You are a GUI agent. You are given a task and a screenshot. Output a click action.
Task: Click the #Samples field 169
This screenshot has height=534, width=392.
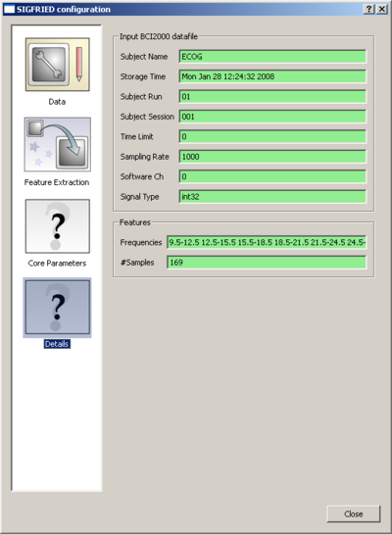pyautogui.click(x=267, y=263)
